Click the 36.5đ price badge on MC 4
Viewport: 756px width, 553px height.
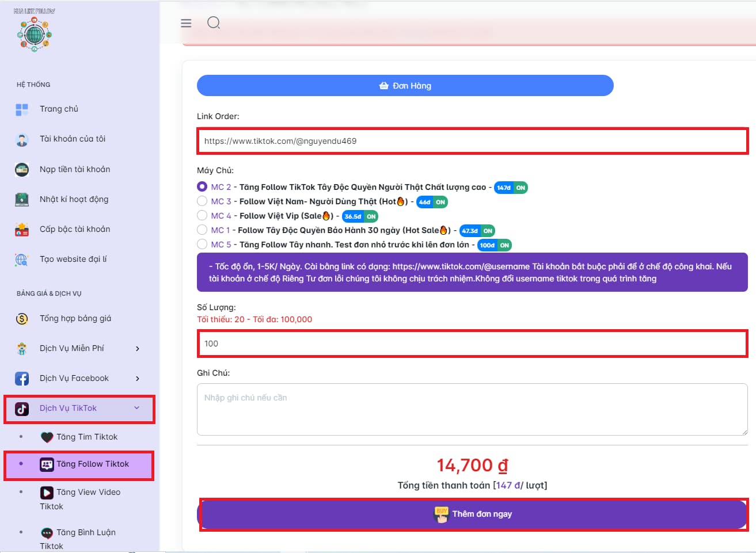[x=352, y=216]
